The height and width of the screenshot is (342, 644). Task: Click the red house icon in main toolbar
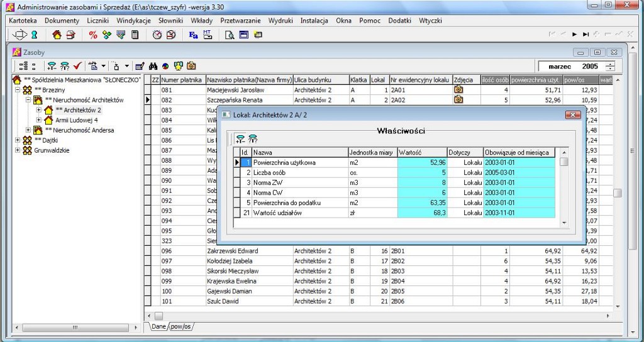click(x=57, y=35)
